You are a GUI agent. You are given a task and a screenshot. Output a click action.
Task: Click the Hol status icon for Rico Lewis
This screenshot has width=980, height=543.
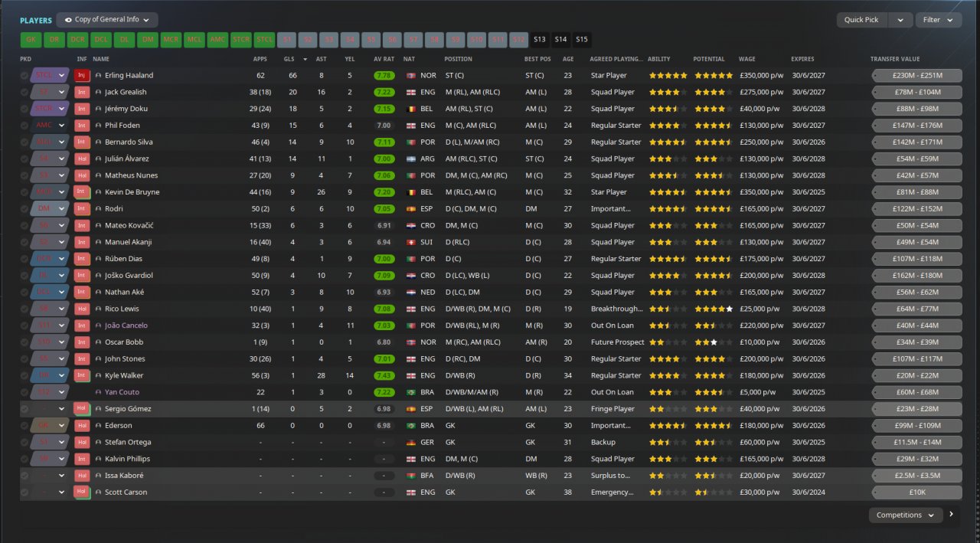[x=83, y=309]
